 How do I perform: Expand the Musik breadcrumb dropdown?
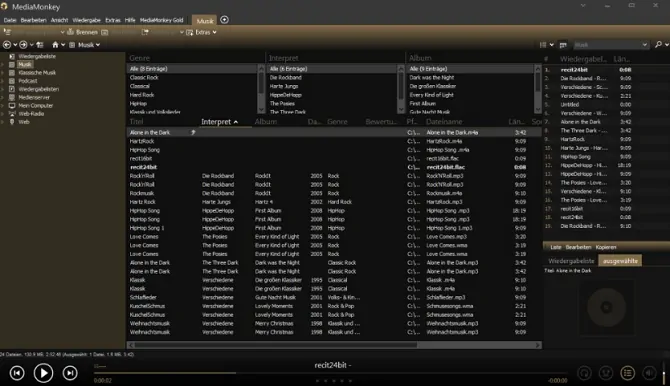point(98,45)
